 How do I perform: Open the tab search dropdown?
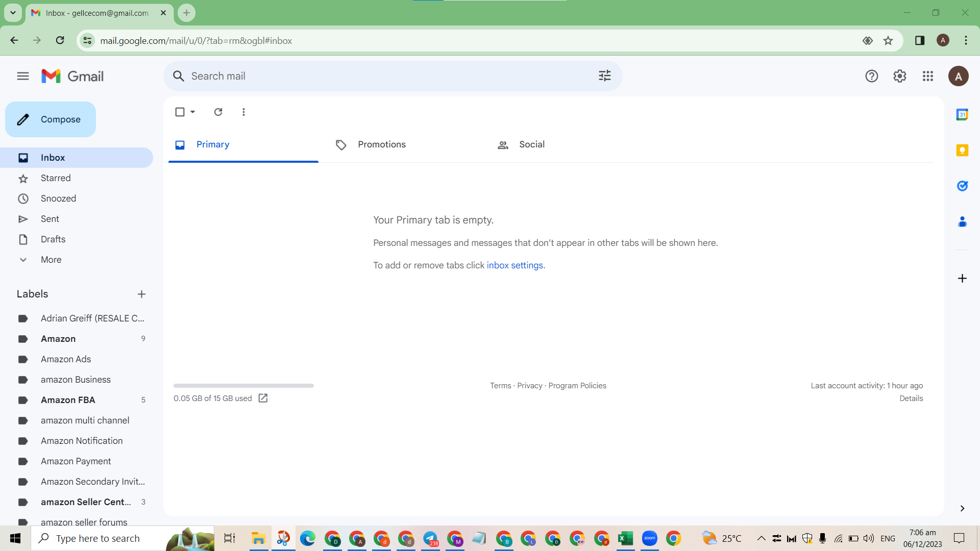pos(13,13)
